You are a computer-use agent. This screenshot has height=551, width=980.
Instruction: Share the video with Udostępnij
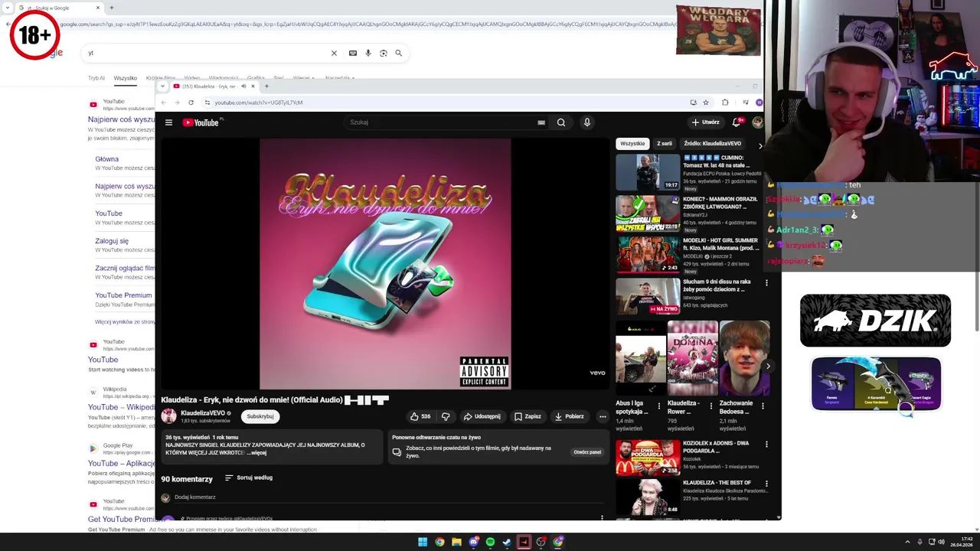coord(482,416)
